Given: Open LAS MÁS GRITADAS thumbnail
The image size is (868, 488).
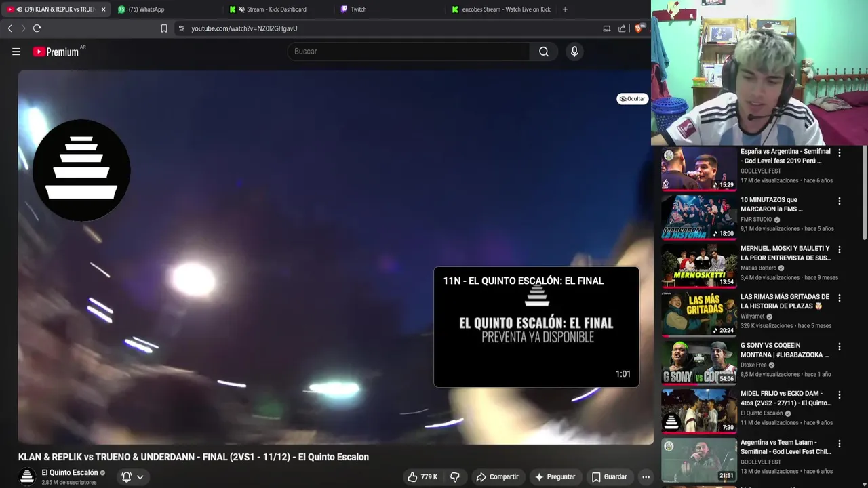Looking at the screenshot, I should pyautogui.click(x=699, y=314).
